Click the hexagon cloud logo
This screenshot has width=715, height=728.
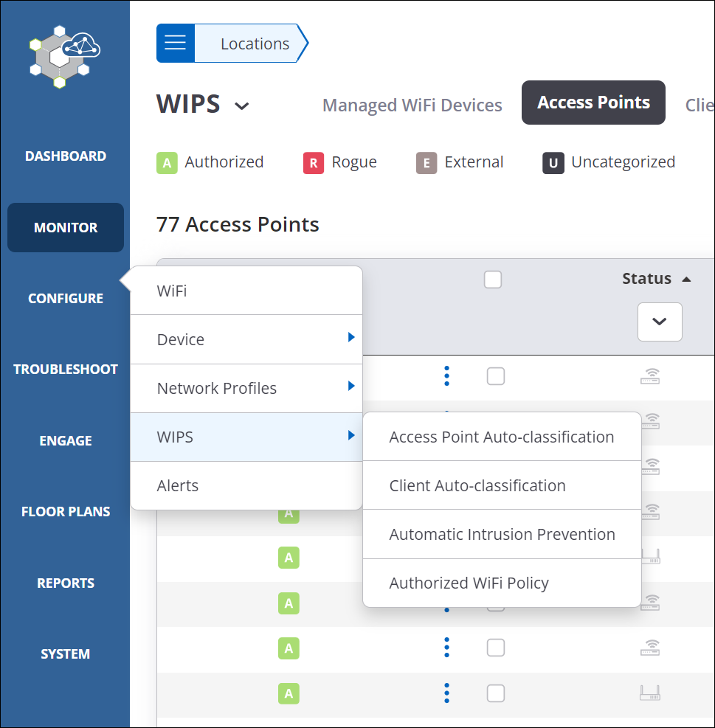point(65,57)
